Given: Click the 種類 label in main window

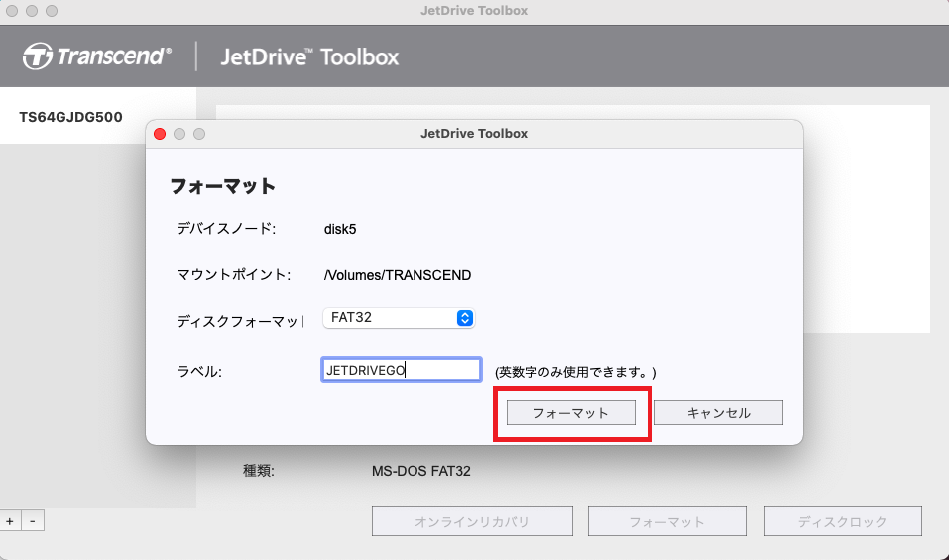Looking at the screenshot, I should (x=259, y=471).
